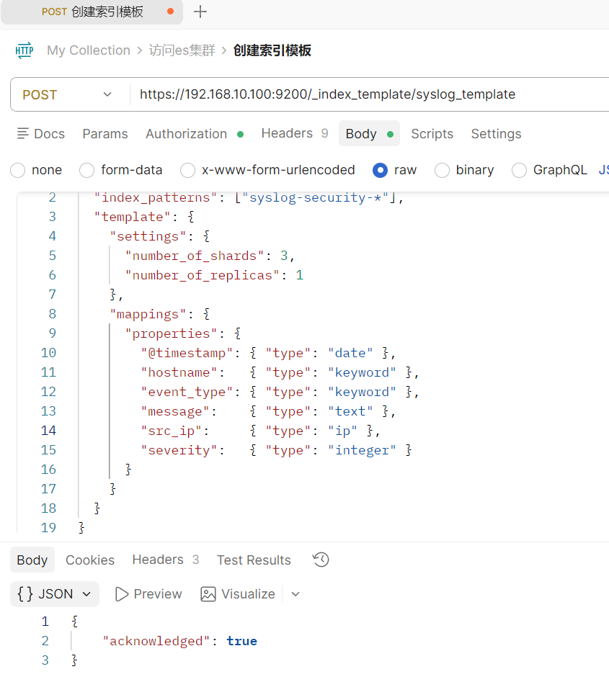Click the Preview play icon

click(x=122, y=594)
